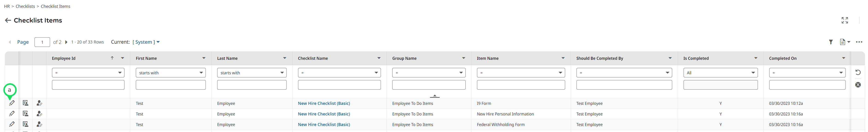The width and height of the screenshot is (868, 132).
Task: Open employee profile icon in I9 Form row
Action: [40, 103]
